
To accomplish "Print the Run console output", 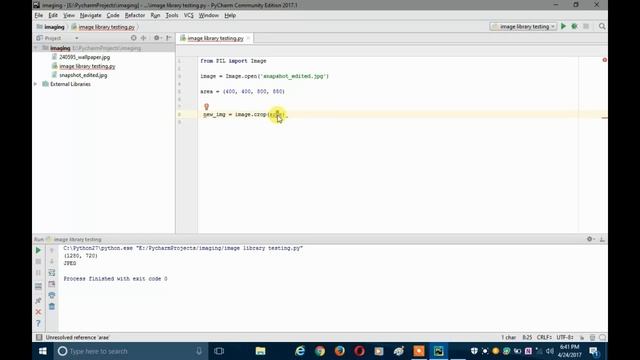I will point(52,295).
